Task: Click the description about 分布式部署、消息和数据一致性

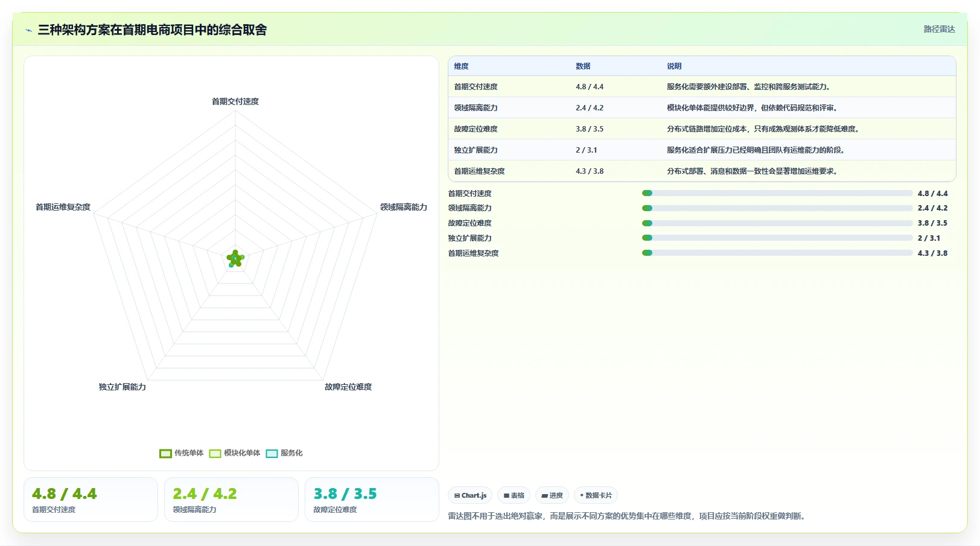Action: coord(753,171)
